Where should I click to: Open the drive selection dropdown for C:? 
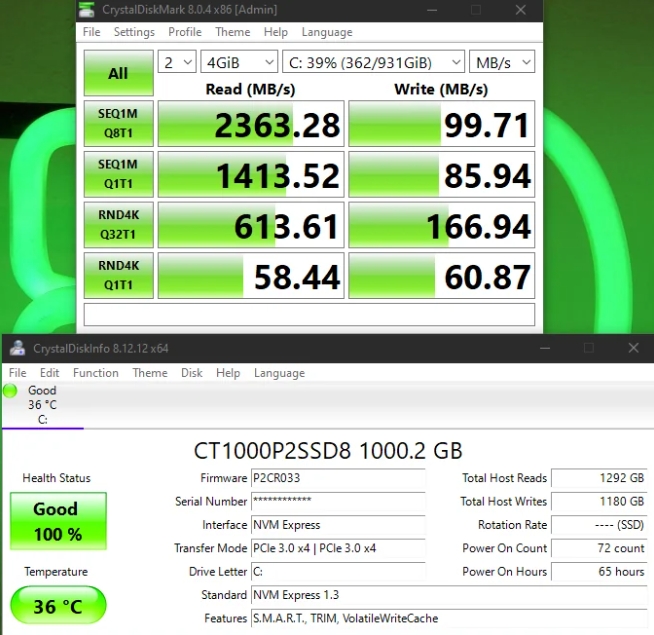coord(372,62)
